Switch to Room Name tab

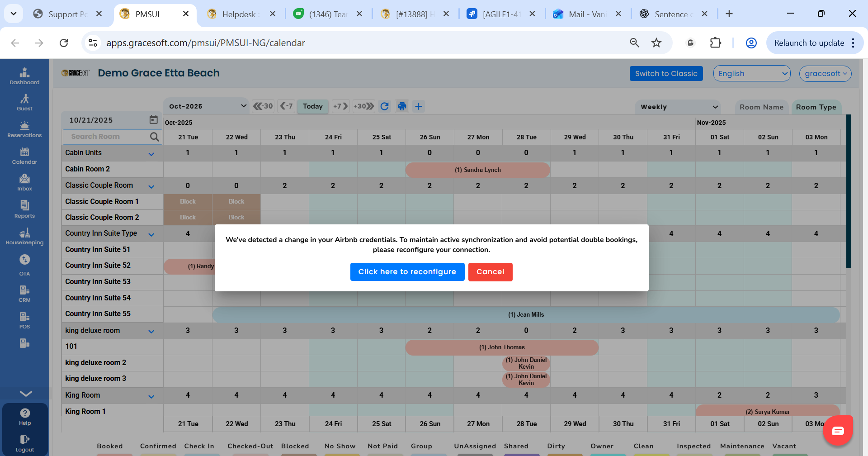click(x=762, y=107)
